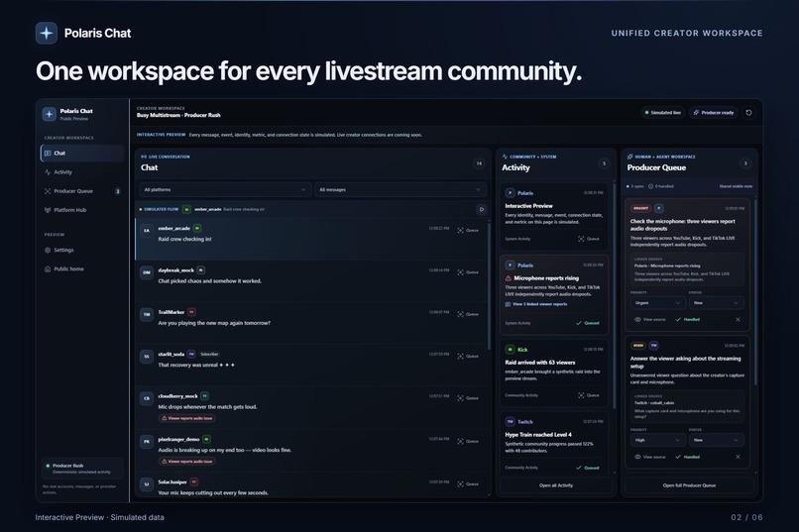This screenshot has height=532, width=799.
Task: Click the Open all Activity button
Action: [556, 485]
